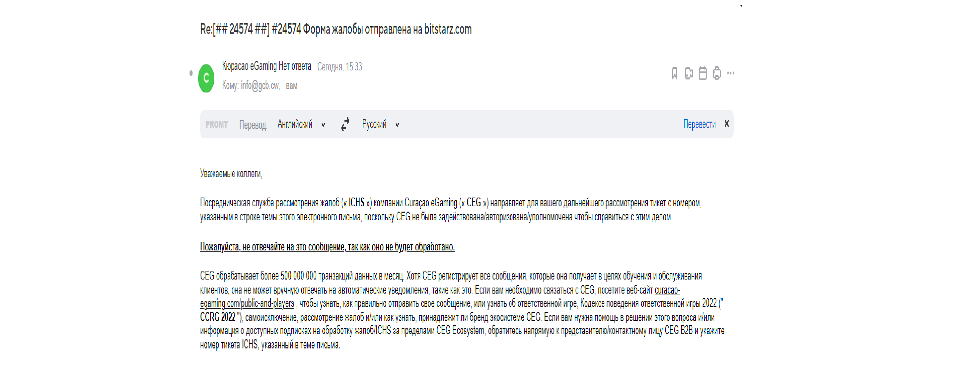Click the calendar event icon
This screenshot has width=980, height=366.
point(702,73)
